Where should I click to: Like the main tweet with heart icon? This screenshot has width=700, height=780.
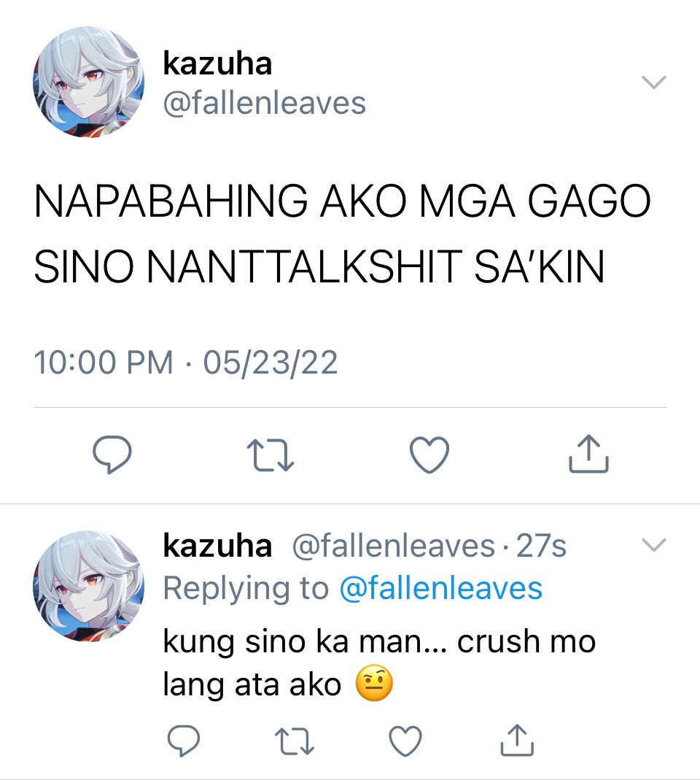(429, 454)
